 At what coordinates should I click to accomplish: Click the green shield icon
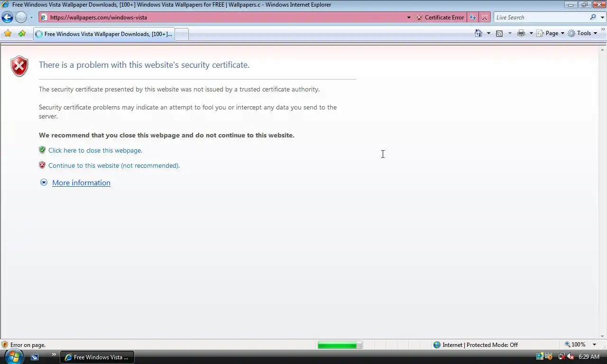point(42,150)
